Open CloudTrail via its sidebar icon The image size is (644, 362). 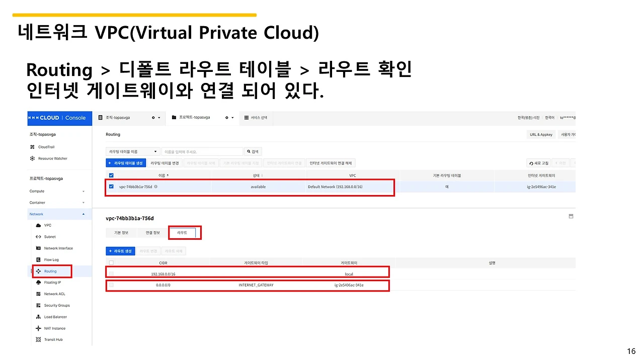[x=32, y=147]
